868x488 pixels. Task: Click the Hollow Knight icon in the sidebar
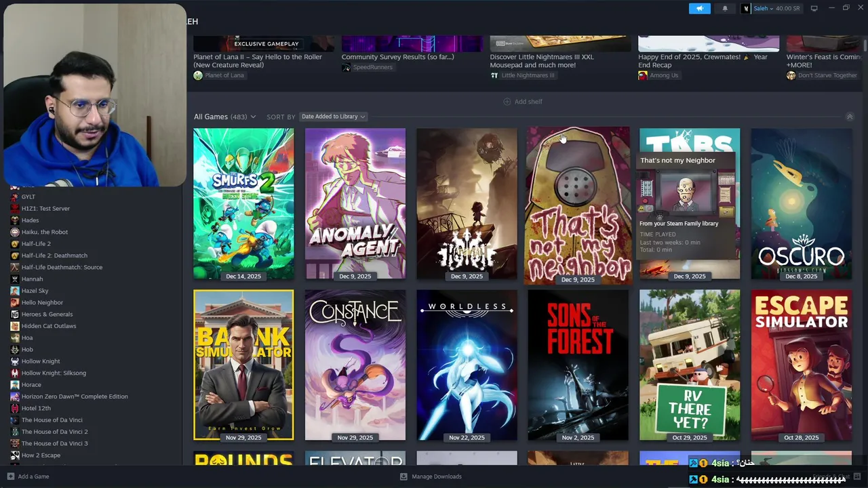click(x=15, y=361)
